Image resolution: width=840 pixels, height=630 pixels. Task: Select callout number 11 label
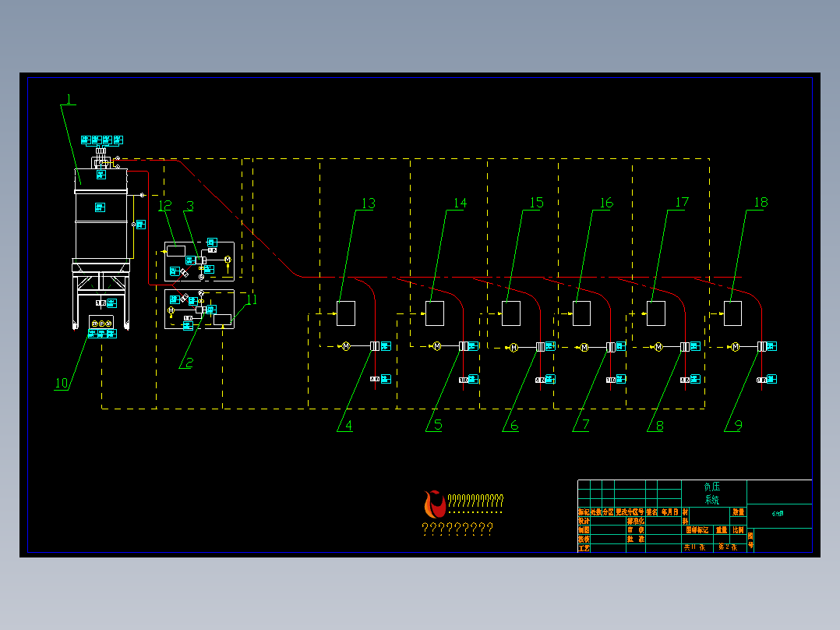[251, 299]
